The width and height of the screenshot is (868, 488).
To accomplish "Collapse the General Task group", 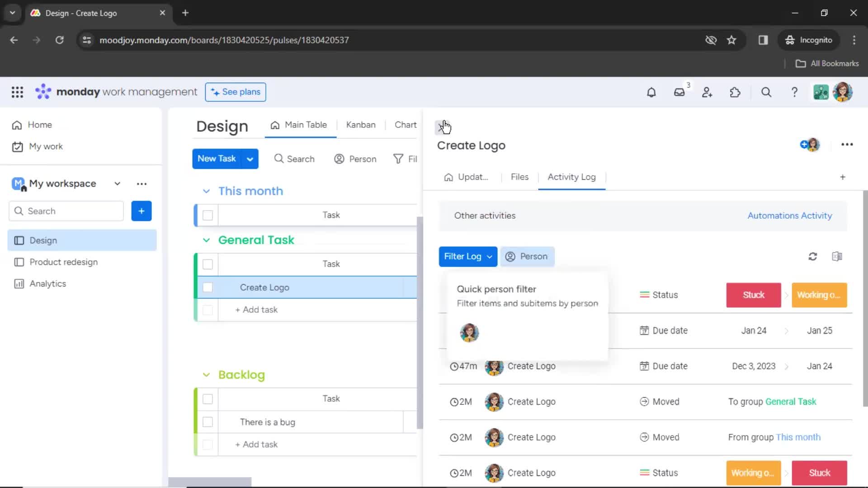I will click(206, 240).
